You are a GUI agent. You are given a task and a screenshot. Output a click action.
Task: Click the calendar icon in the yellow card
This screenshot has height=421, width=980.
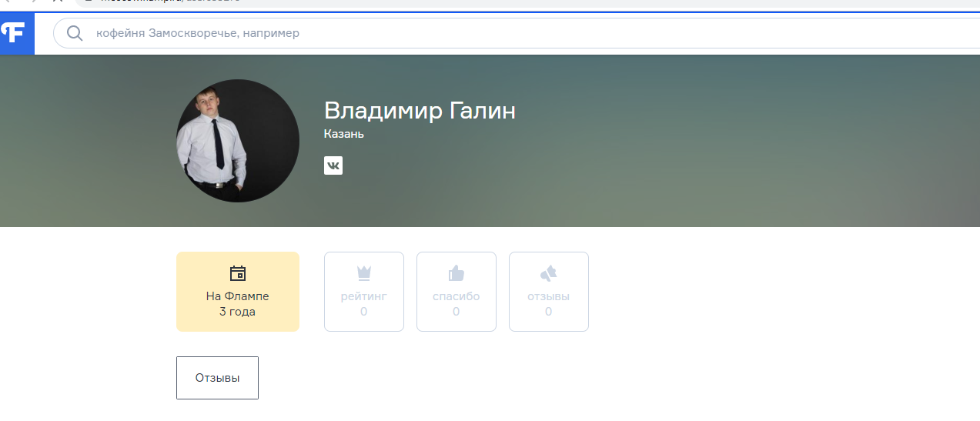click(237, 273)
